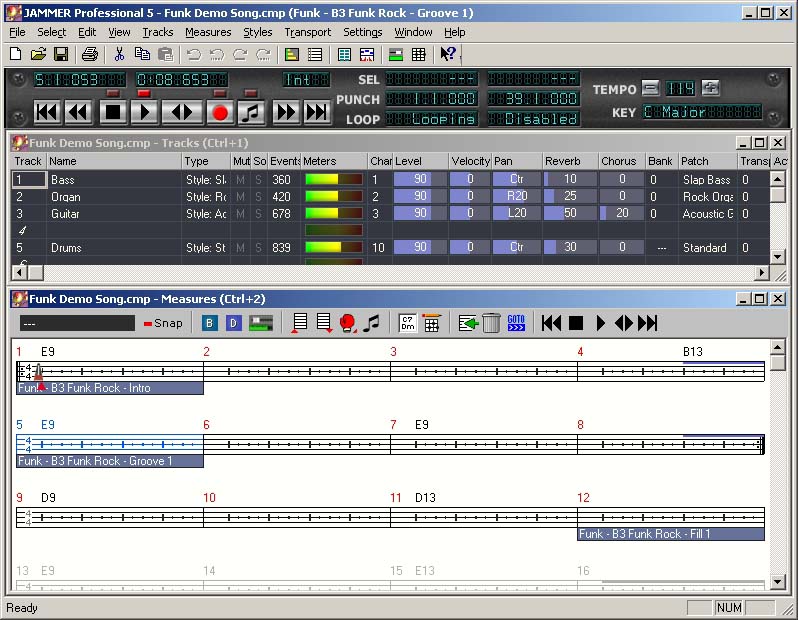Click the green mixer fader toolbar icon

tap(396, 54)
